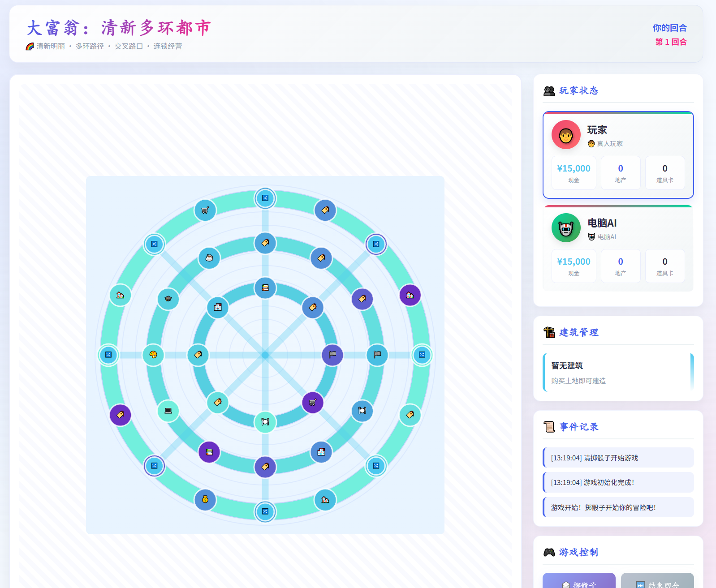Click the 你的回合 turn indicator

click(x=669, y=28)
